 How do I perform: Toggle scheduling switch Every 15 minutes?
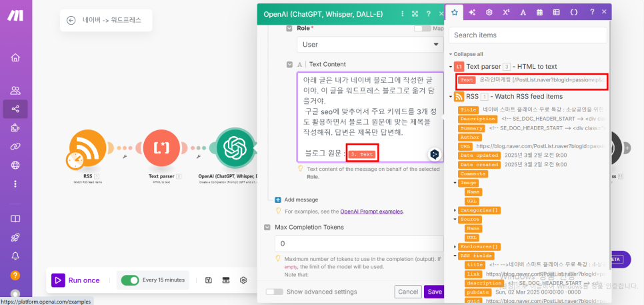click(x=130, y=280)
